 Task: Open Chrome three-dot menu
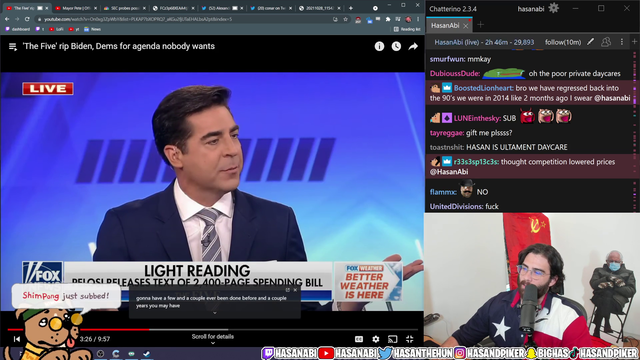click(418, 19)
